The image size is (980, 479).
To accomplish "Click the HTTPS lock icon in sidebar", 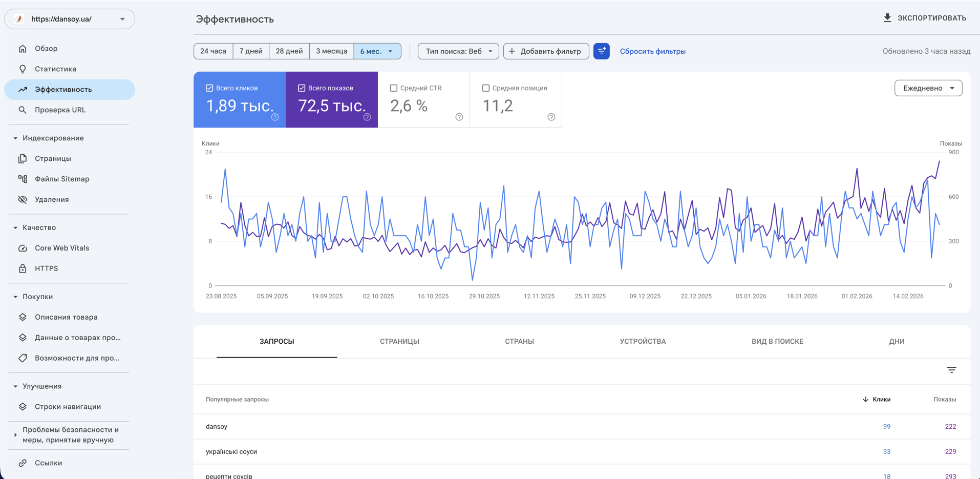I will click(x=23, y=268).
